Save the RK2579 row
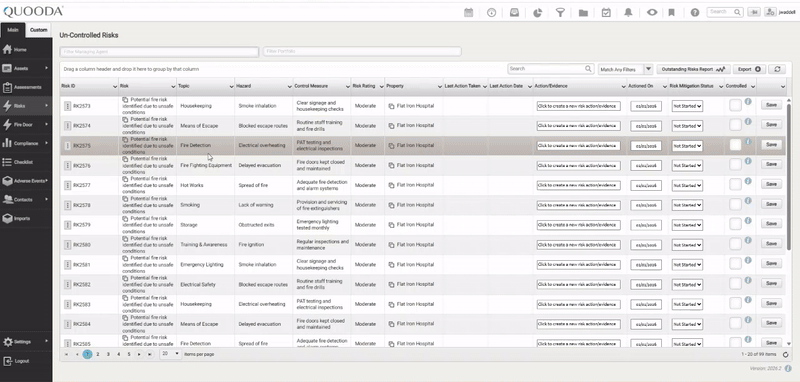 pos(771,223)
